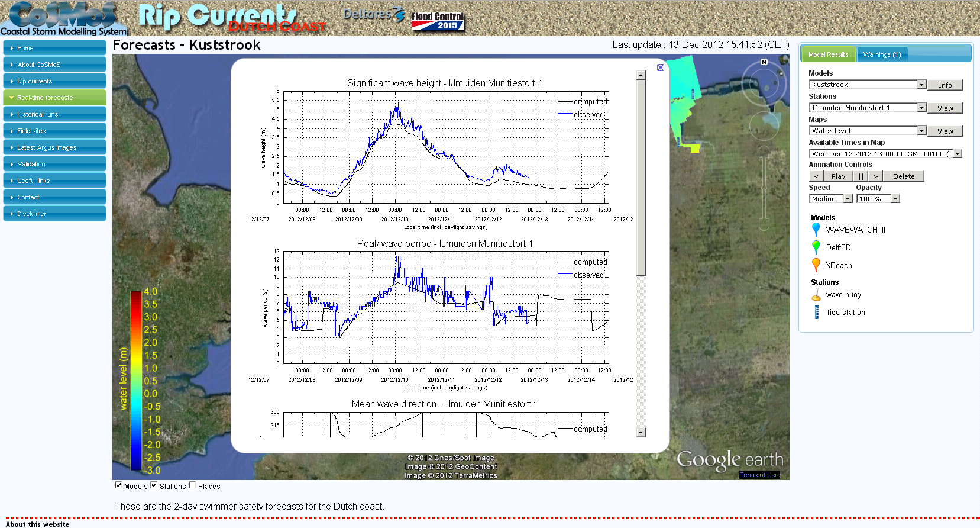Click the WAVEWATCH III blue pin icon
The width and height of the screenshot is (980, 528).
point(816,230)
